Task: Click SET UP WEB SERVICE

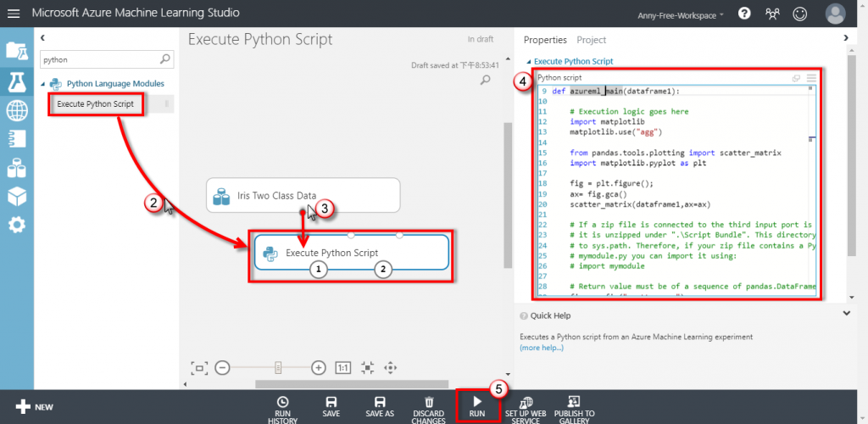Action: tap(526, 410)
